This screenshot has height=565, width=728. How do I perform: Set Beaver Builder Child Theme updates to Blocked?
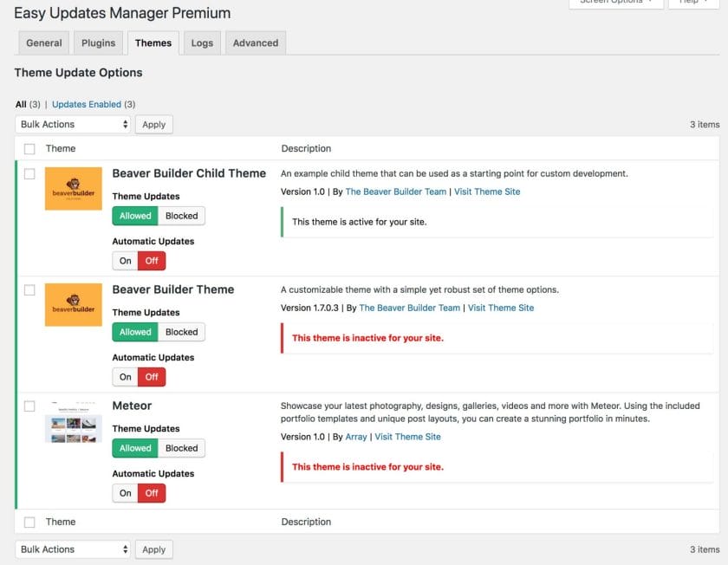pos(181,216)
